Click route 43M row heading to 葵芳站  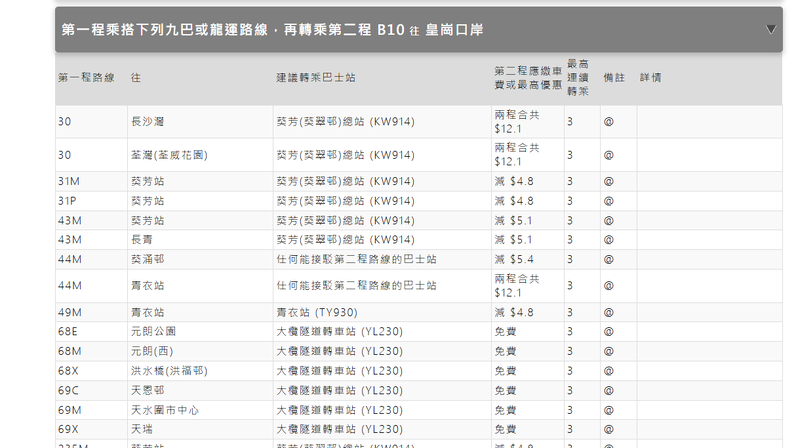[x=70, y=220]
